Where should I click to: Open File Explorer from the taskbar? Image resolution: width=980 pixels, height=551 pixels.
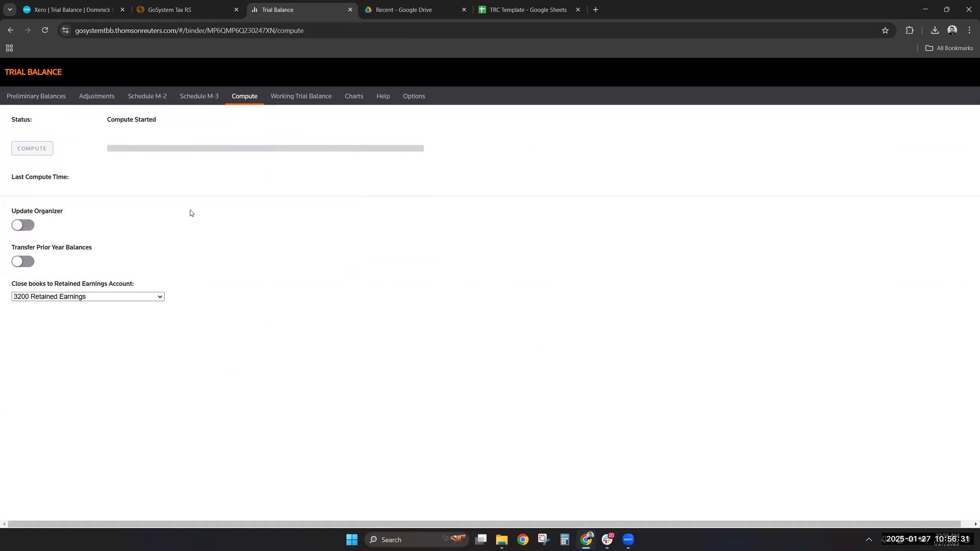click(x=501, y=540)
